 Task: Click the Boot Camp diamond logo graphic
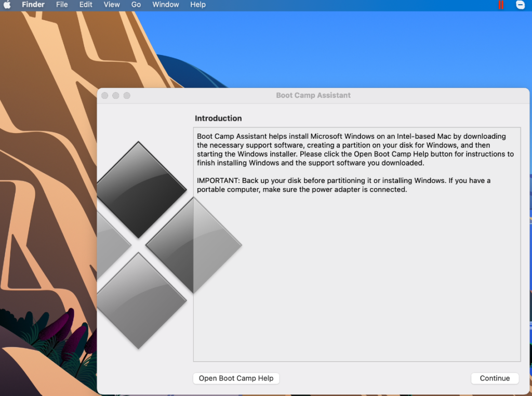169,245
